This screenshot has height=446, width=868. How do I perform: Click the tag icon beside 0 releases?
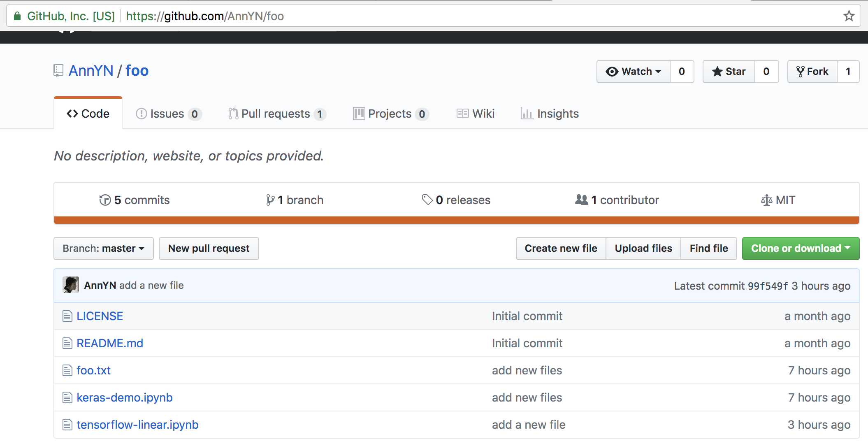[x=427, y=200]
